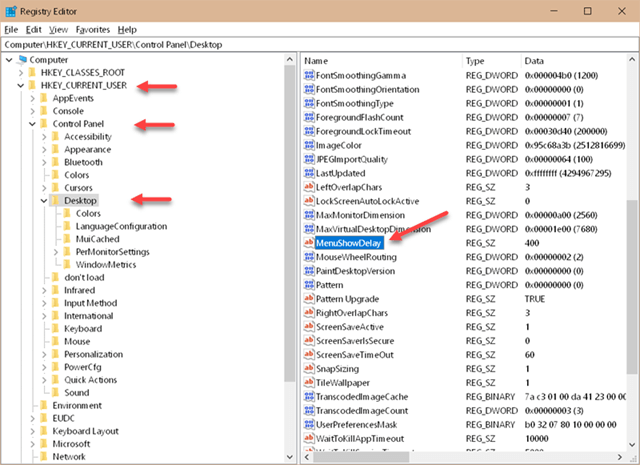
Task: Open the Favorites menu
Action: tap(93, 29)
